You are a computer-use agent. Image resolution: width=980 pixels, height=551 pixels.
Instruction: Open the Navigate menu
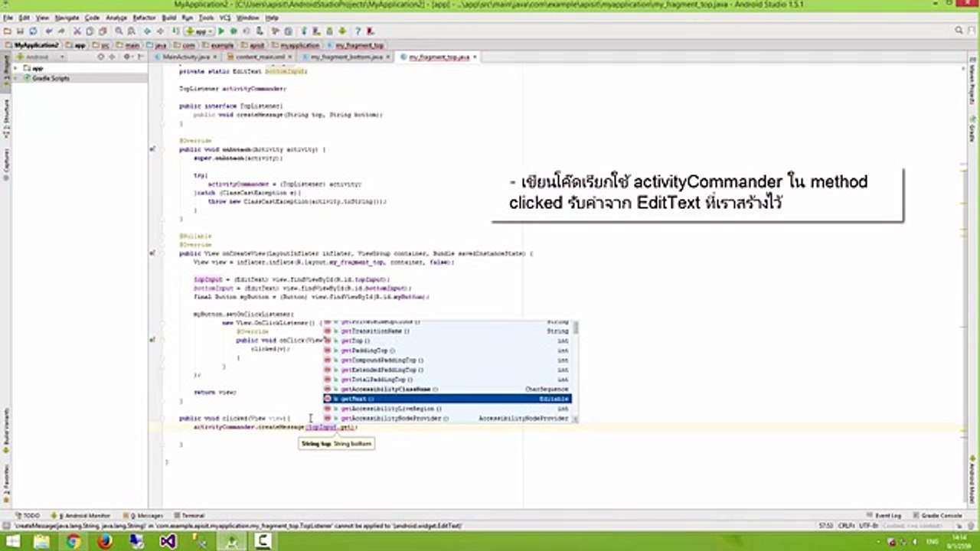pyautogui.click(x=67, y=18)
